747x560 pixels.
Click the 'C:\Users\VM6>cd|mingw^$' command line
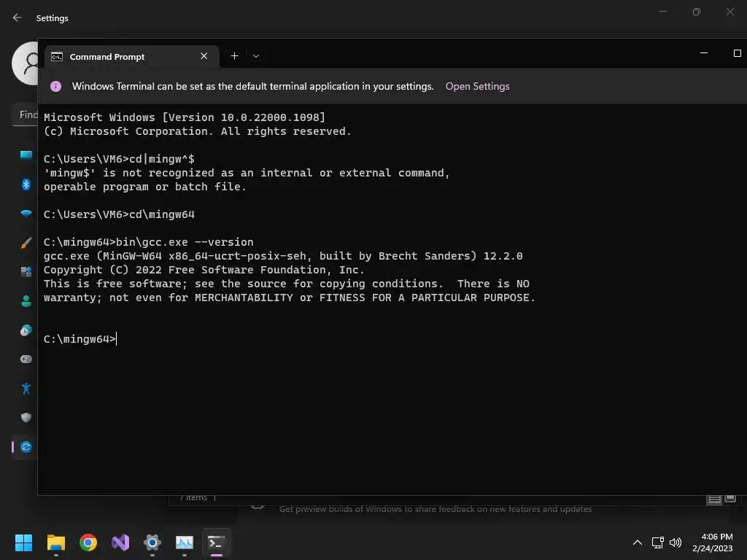tap(119, 158)
